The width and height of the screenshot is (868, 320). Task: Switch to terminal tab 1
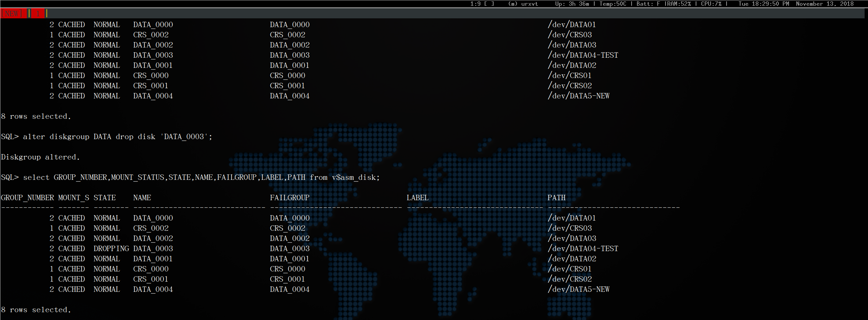click(38, 14)
